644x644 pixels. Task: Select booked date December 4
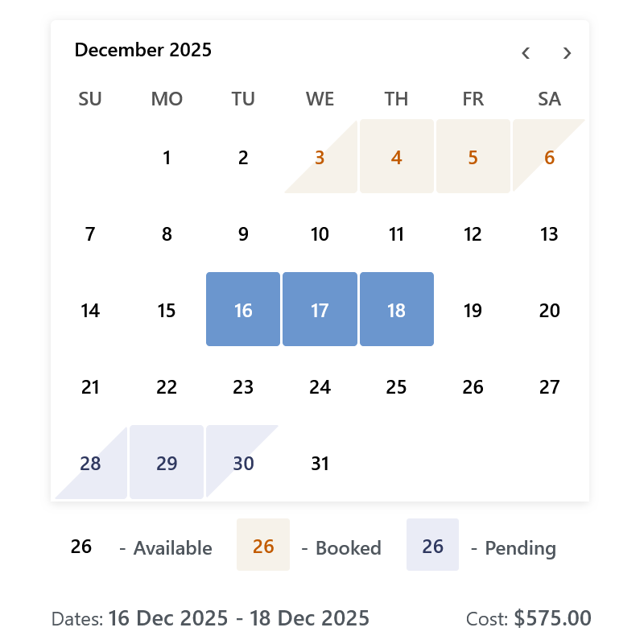coord(397,156)
